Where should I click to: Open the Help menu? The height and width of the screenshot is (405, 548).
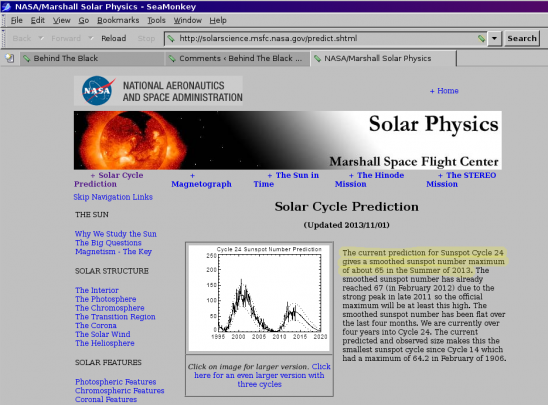point(218,20)
